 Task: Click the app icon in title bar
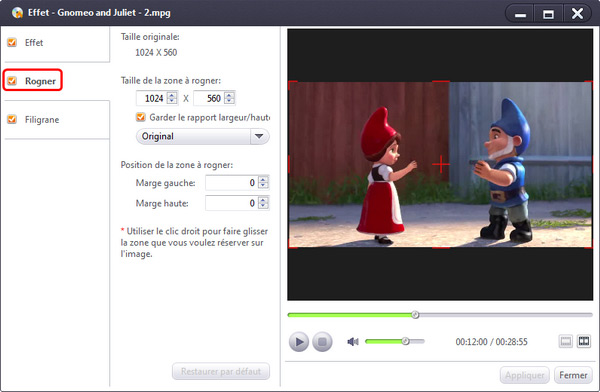[x=17, y=13]
